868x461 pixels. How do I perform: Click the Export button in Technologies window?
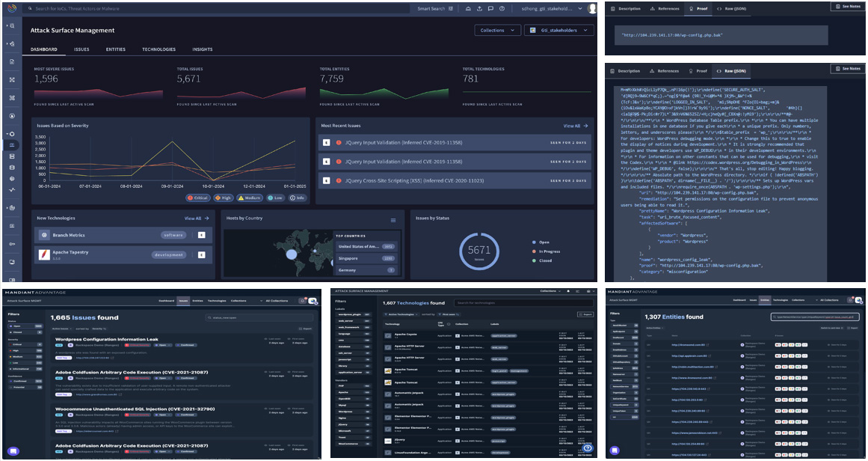tap(585, 314)
